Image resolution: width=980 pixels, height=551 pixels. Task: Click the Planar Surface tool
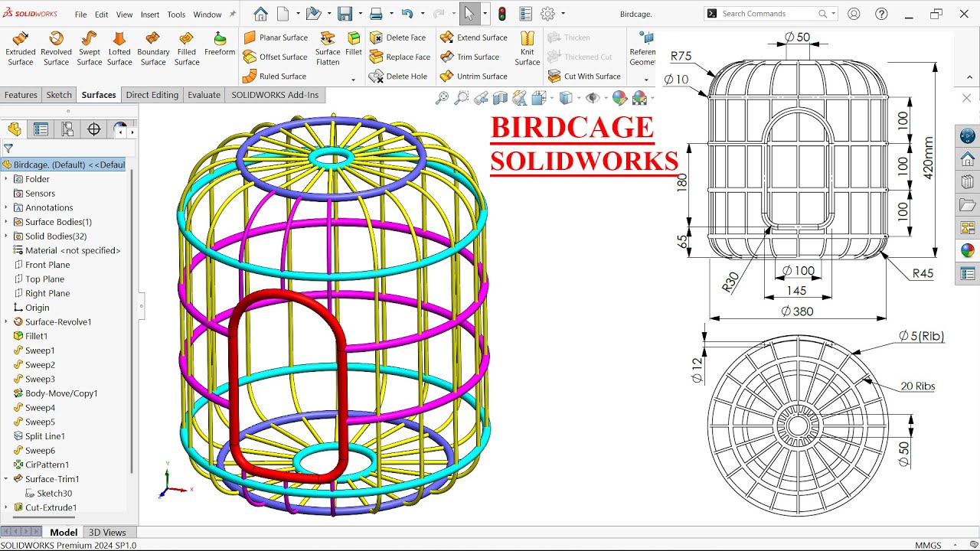click(x=276, y=37)
